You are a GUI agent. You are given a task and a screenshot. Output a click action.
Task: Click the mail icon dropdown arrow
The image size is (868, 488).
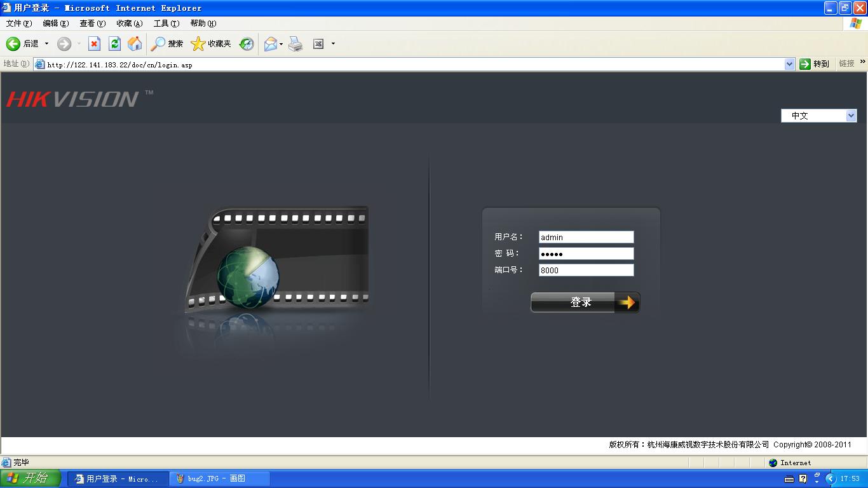coord(281,44)
